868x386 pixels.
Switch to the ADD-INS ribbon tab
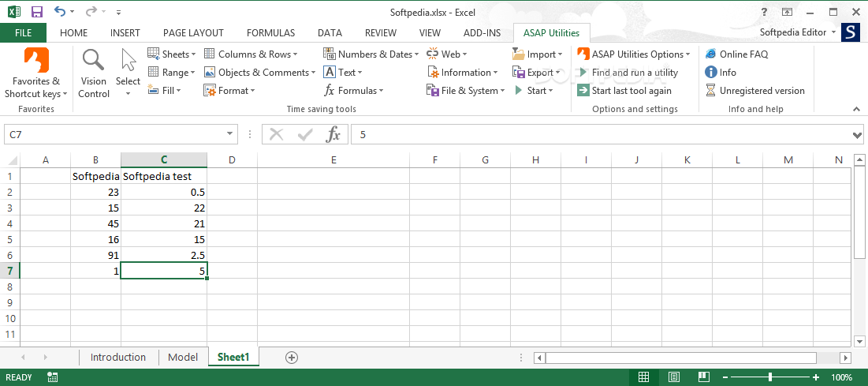pyautogui.click(x=482, y=32)
